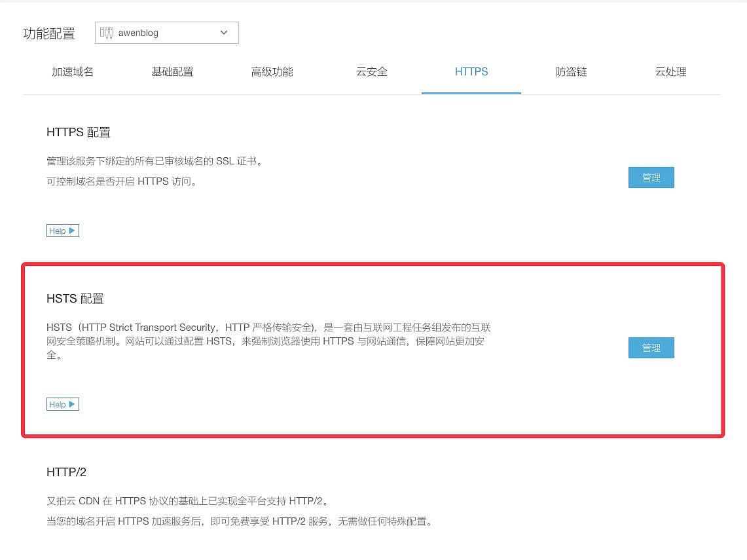Click the service icon beside awenblog
Screen dimensions: 747x560
tap(107, 33)
